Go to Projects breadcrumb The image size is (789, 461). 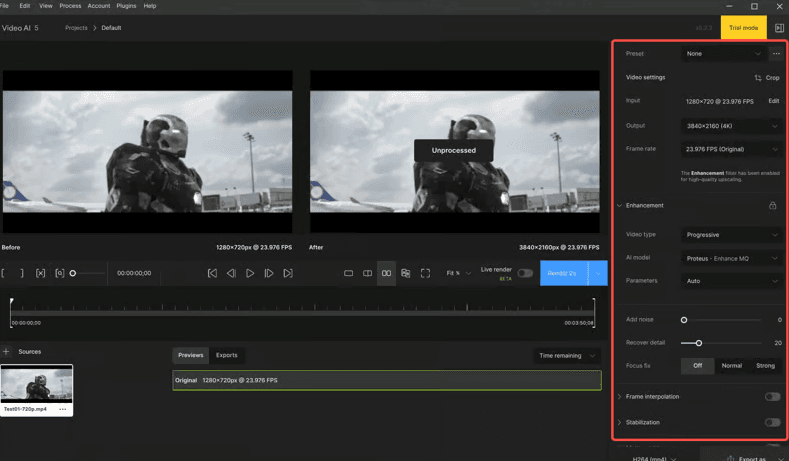coord(76,28)
